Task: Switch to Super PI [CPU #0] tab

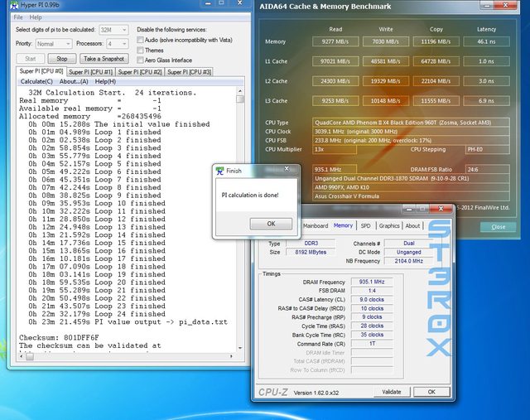Action: pyautogui.click(x=41, y=71)
